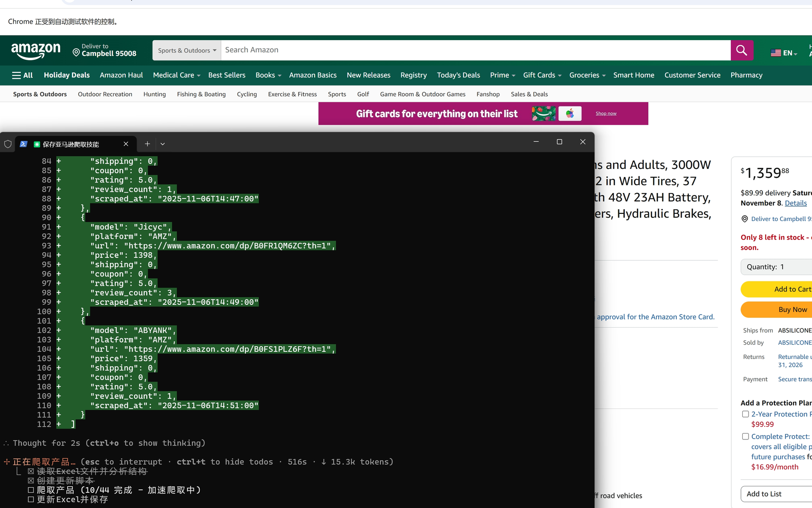
Task: Open the terminal profile dropdown chevron
Action: coord(162,144)
